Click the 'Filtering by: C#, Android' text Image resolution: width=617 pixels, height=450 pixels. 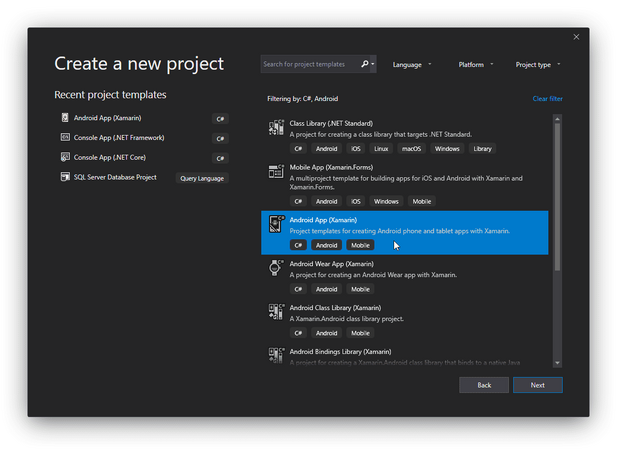point(303,99)
